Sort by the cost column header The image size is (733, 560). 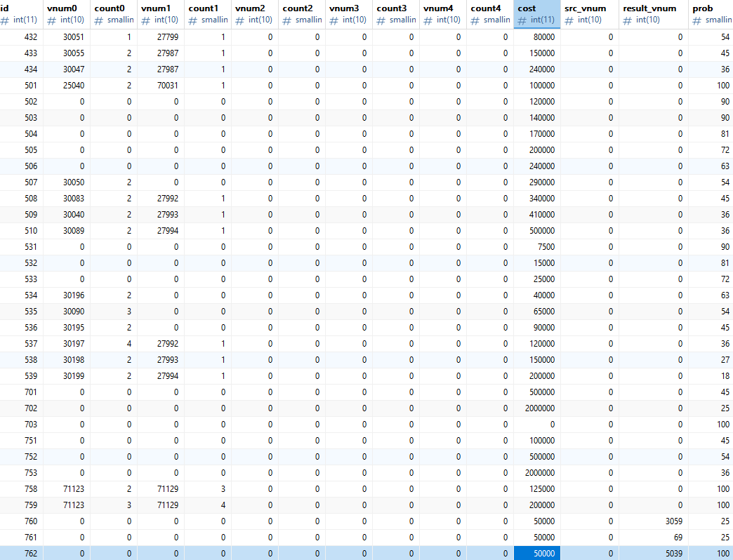click(x=527, y=8)
